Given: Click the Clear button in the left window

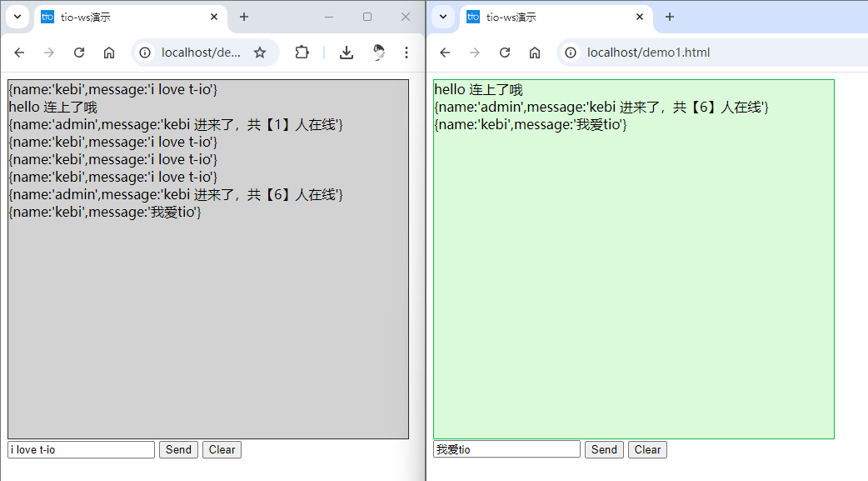Looking at the screenshot, I should click(x=221, y=449).
